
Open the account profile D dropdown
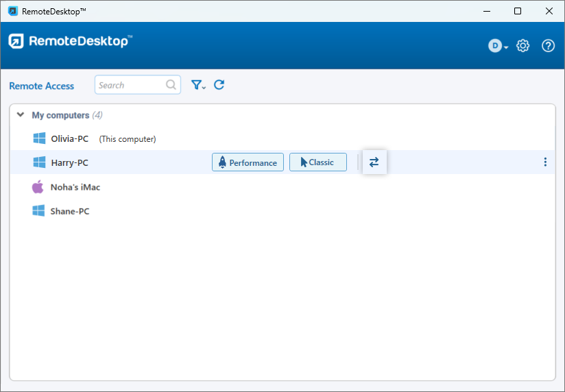[x=498, y=46]
